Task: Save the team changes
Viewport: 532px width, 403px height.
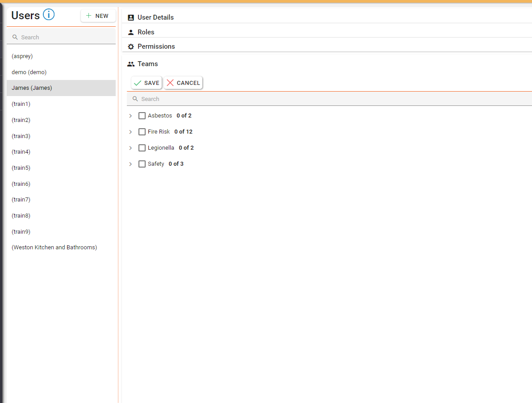Action: (x=147, y=83)
